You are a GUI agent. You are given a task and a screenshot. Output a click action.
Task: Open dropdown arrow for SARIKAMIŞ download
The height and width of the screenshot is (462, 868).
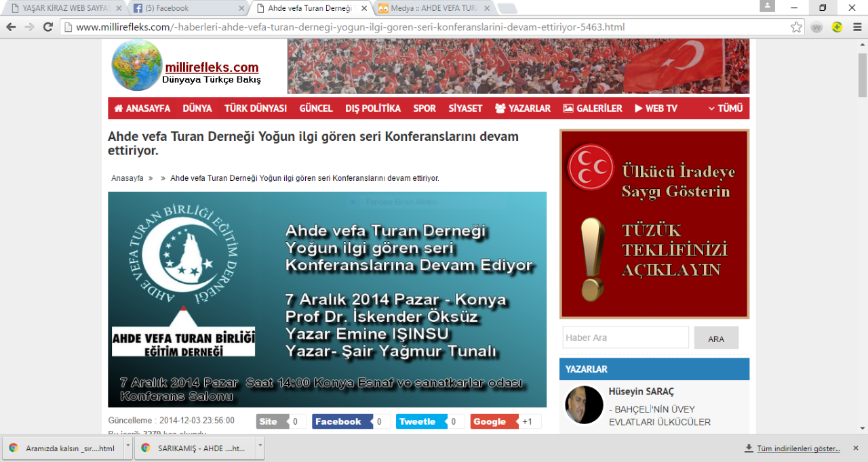tap(260, 448)
